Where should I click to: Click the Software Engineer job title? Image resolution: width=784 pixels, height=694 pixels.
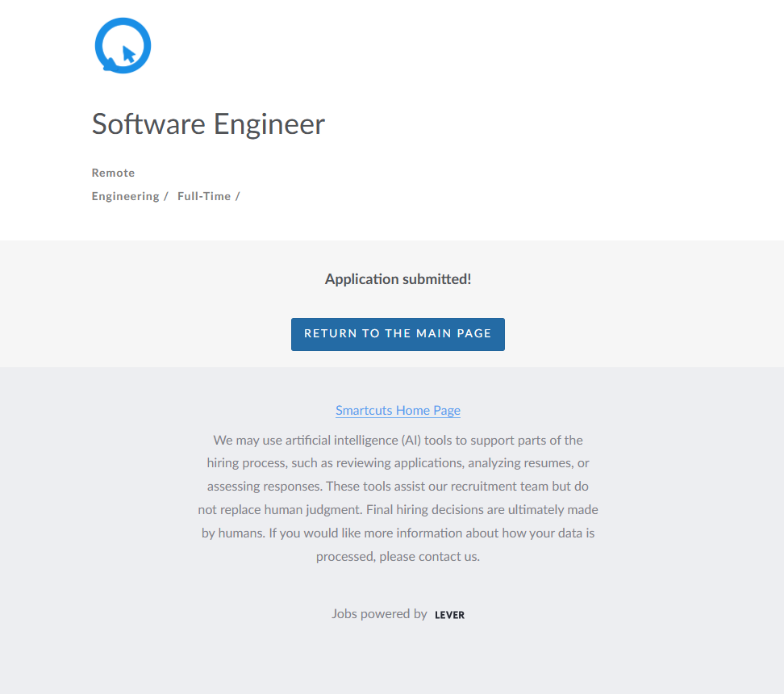click(208, 124)
